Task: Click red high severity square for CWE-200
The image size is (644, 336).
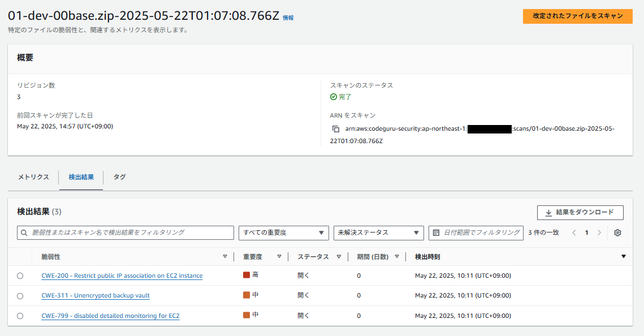Action: coord(247,275)
